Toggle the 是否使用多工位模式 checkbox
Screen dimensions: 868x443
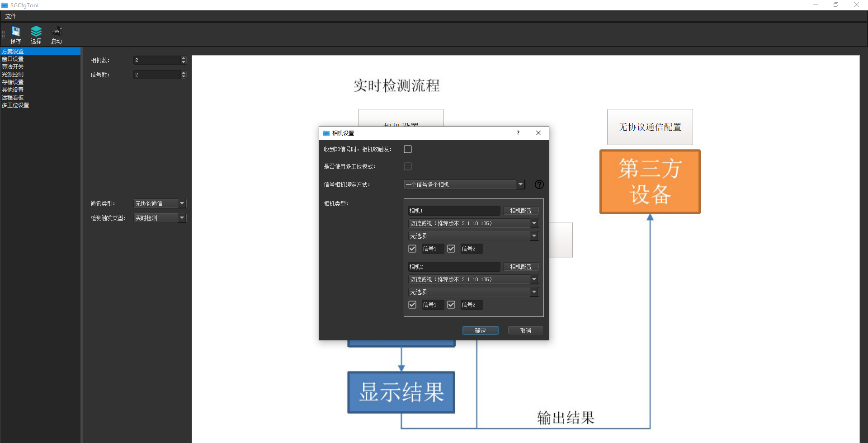click(407, 166)
